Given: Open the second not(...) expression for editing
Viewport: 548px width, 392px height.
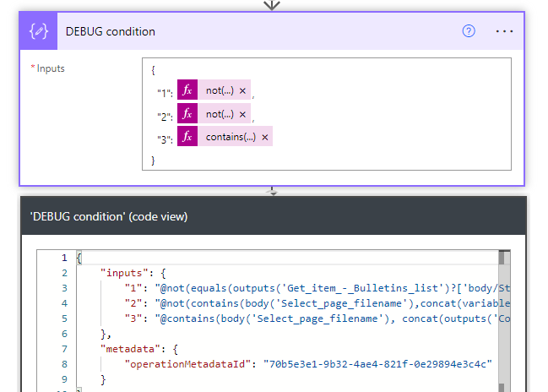Looking at the screenshot, I should point(220,114).
